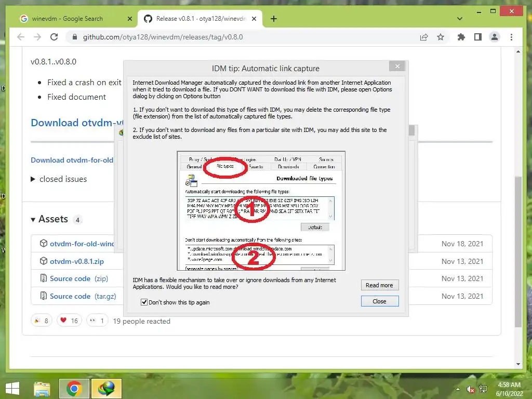Click file icon beside Source code (tar.gz)
This screenshot has height=399, width=532.
pos(44,296)
